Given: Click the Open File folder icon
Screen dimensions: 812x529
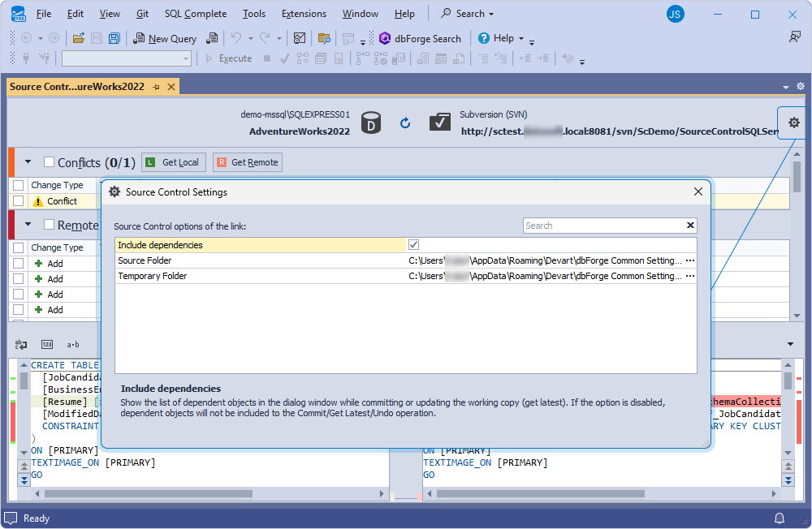Looking at the screenshot, I should tap(79, 38).
